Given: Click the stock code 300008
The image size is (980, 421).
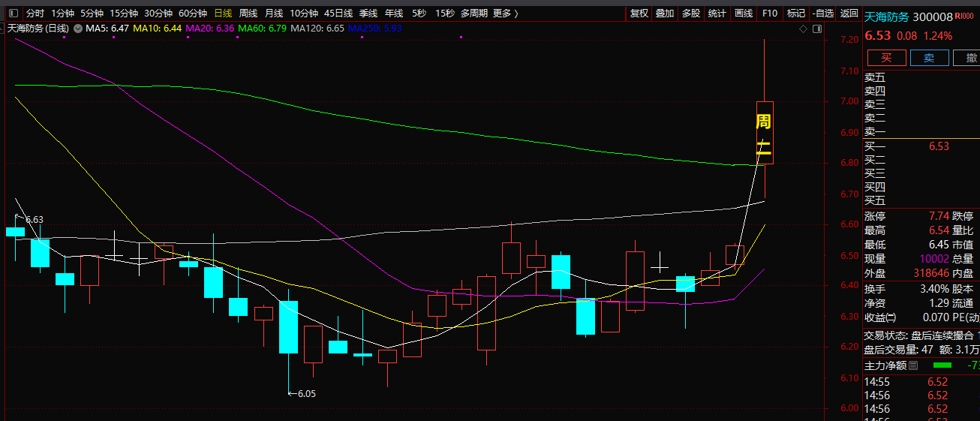Looking at the screenshot, I should (x=932, y=17).
